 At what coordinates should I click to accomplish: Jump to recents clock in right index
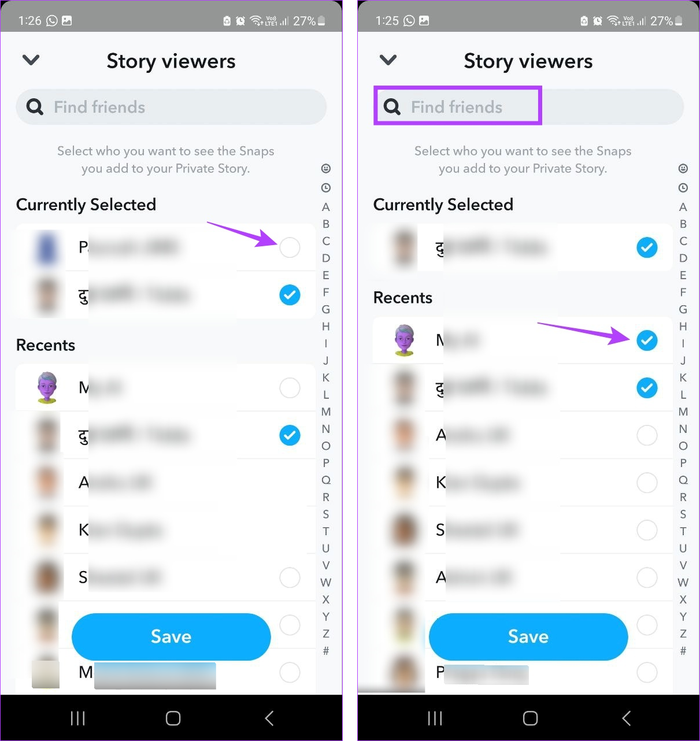[683, 188]
